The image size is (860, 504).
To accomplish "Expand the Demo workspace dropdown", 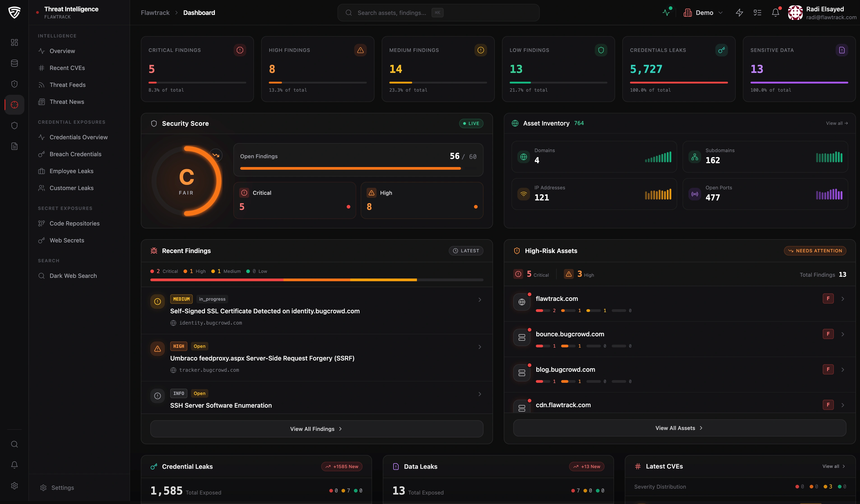I will tap(703, 12).
